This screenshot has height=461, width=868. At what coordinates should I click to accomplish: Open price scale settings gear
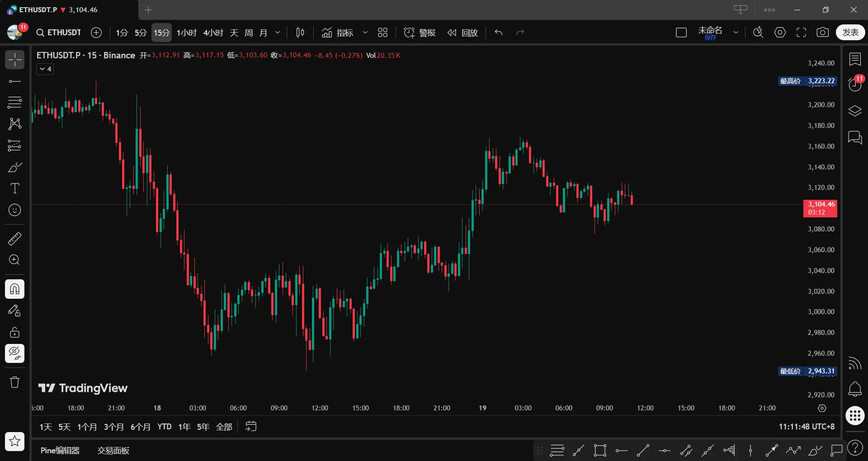(822, 409)
